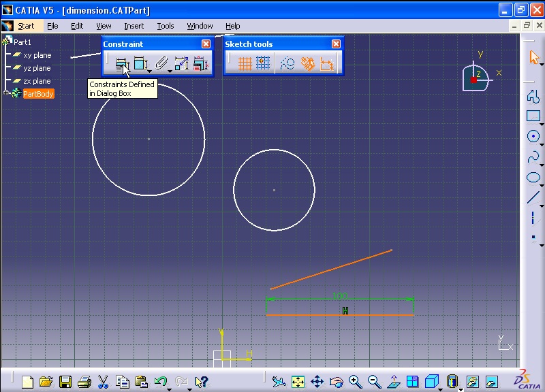Click the New document icon
Screen dimensions: 545x392
[28, 382]
